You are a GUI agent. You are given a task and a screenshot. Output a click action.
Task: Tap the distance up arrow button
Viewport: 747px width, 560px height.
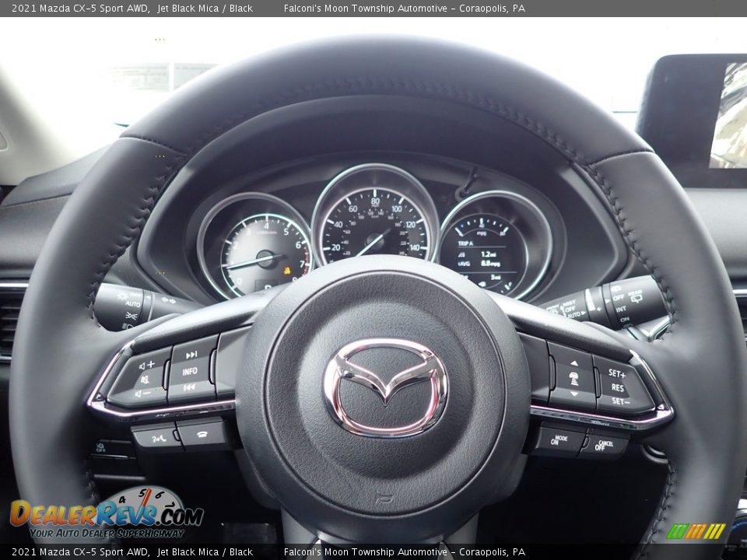coord(574,363)
